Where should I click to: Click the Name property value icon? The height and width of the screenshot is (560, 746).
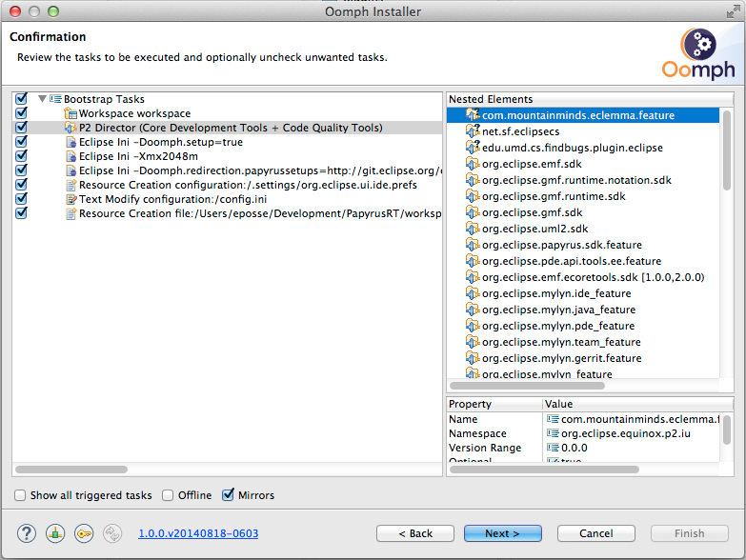coord(553,419)
